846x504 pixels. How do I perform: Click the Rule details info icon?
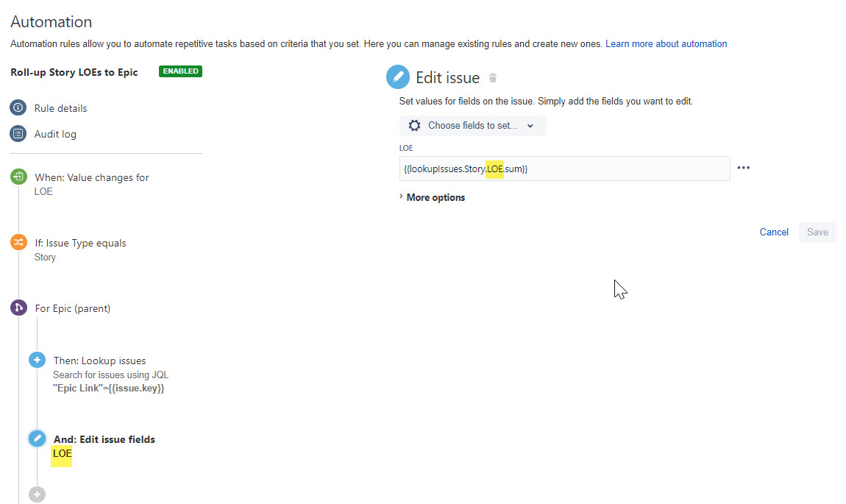pyautogui.click(x=18, y=108)
